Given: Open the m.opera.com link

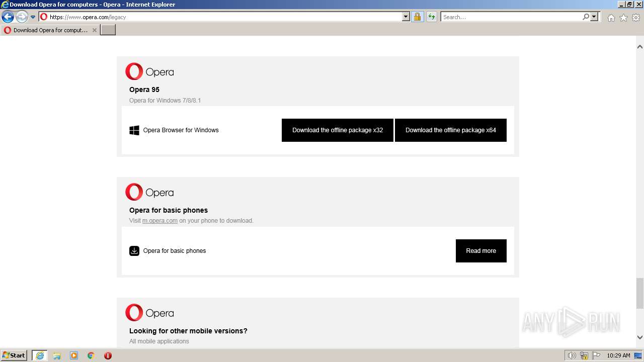Looking at the screenshot, I should pyautogui.click(x=160, y=221).
